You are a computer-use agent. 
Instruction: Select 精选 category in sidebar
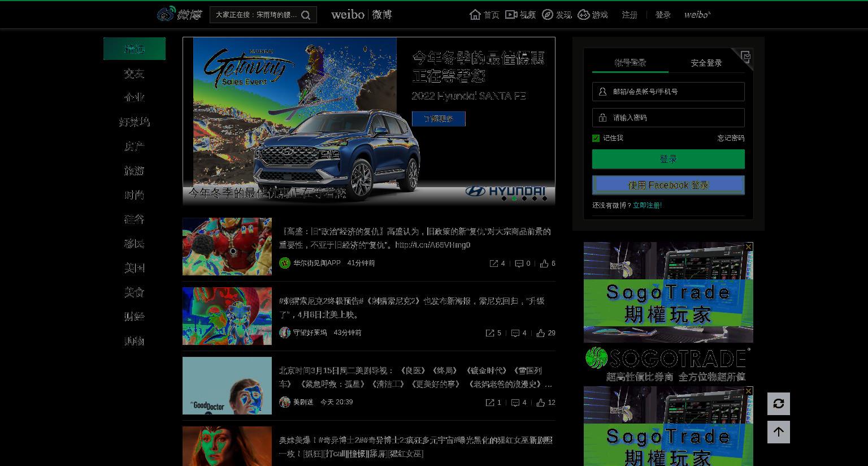[x=134, y=49]
